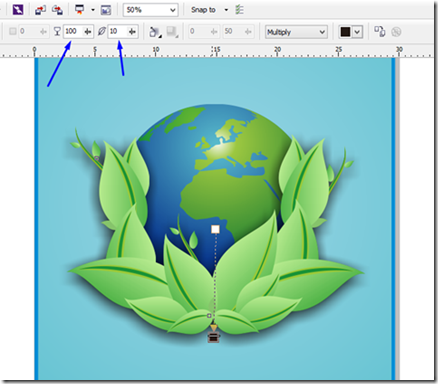
Task: Click the purple arrow icon in top toolbar
Action: tap(18, 10)
